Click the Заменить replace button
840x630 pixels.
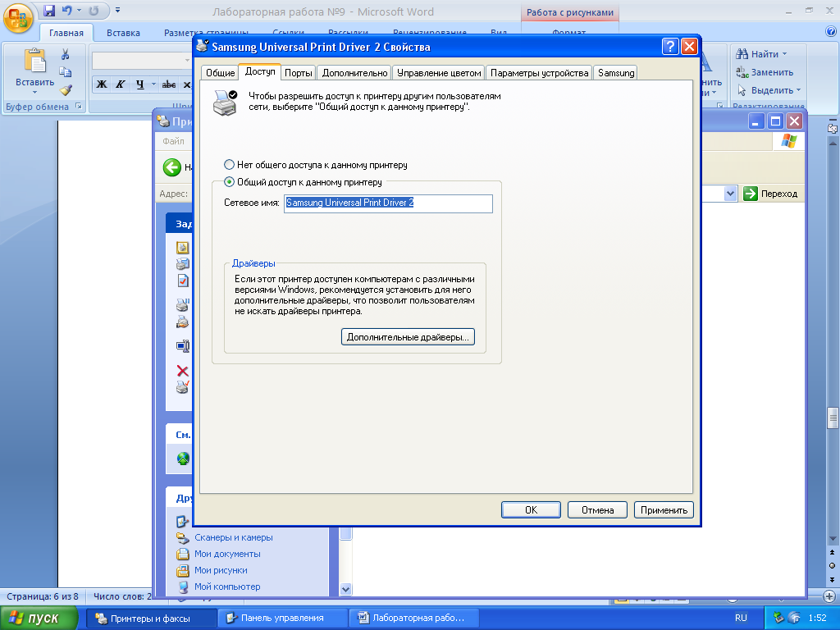coord(765,72)
